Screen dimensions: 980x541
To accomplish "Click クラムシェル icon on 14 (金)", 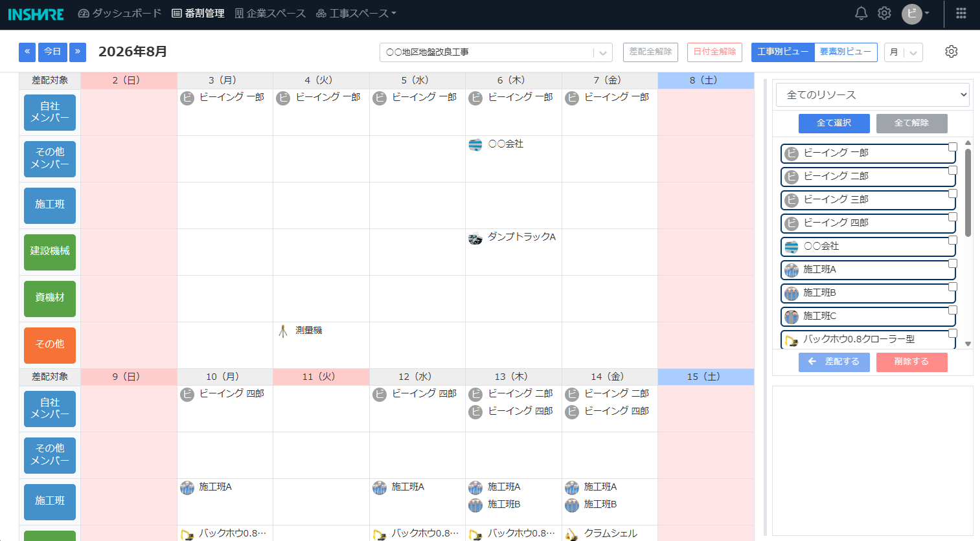I will [572, 535].
